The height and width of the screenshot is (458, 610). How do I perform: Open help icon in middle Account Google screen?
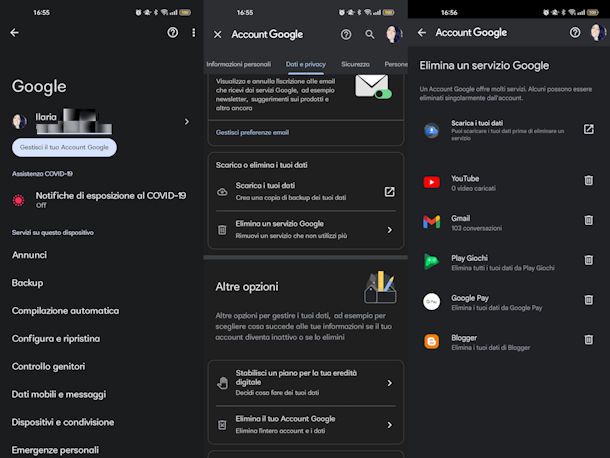point(346,35)
